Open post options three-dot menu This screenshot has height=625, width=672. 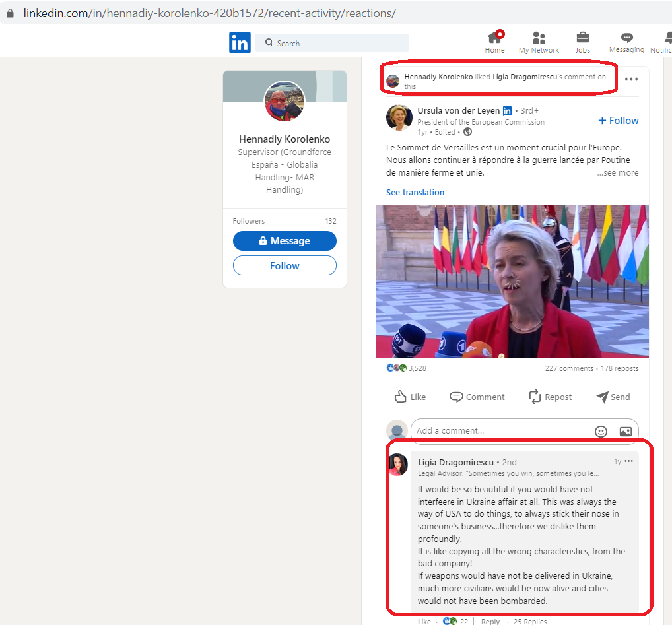631,79
